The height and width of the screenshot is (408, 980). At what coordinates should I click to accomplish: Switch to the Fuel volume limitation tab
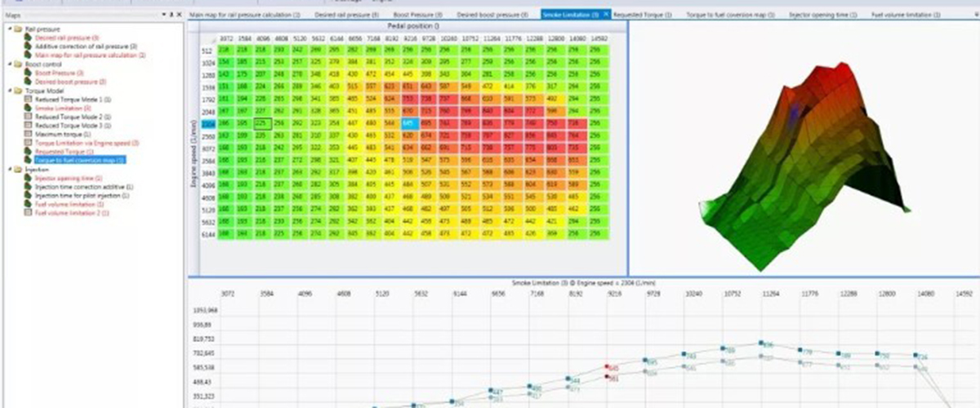click(x=904, y=15)
